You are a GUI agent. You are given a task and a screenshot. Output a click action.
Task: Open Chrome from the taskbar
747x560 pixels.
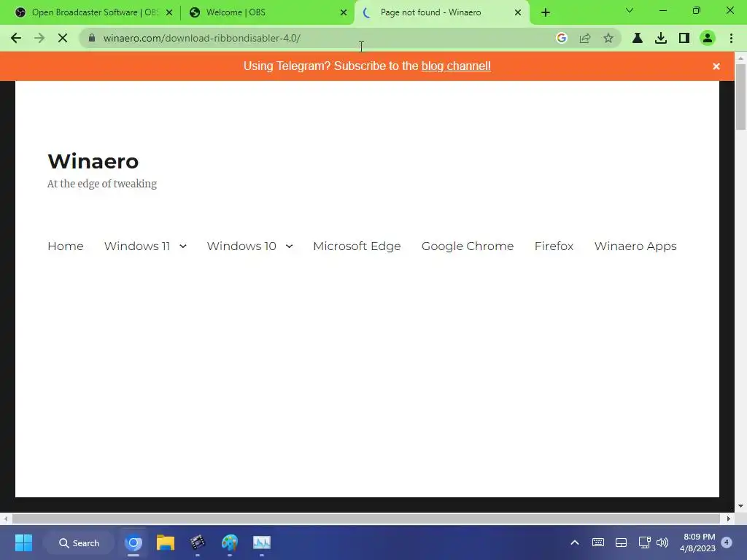click(x=133, y=542)
